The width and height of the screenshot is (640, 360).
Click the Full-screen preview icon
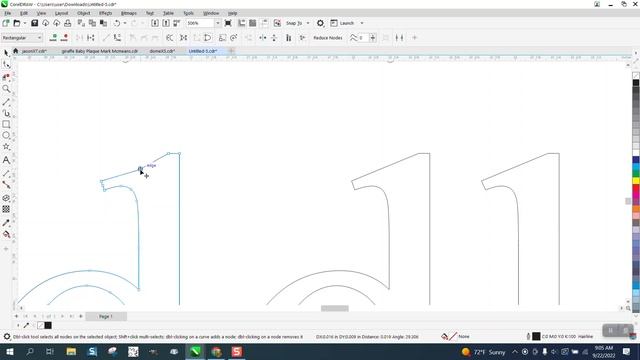228,23
